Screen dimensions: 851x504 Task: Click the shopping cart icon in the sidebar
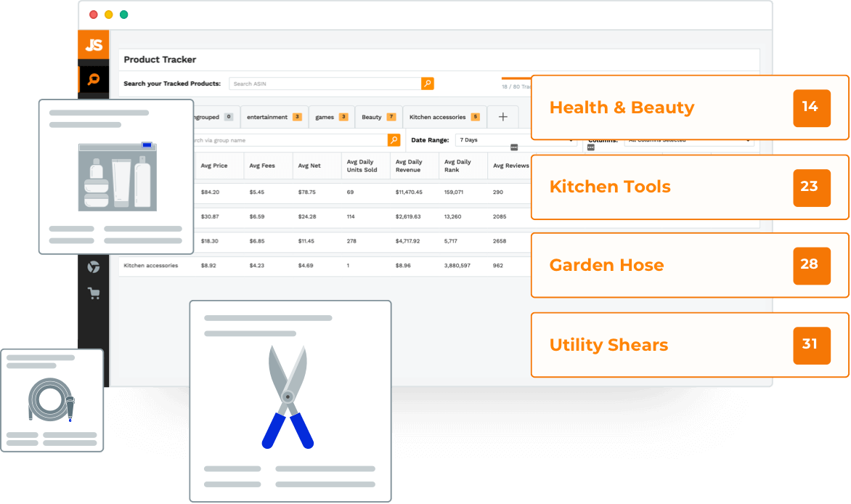93,293
